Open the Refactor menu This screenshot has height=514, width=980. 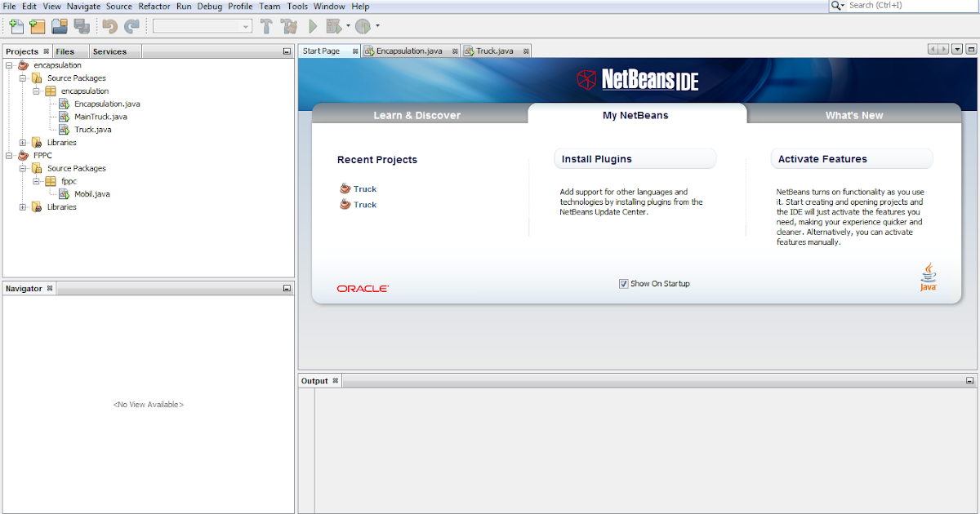(x=154, y=6)
